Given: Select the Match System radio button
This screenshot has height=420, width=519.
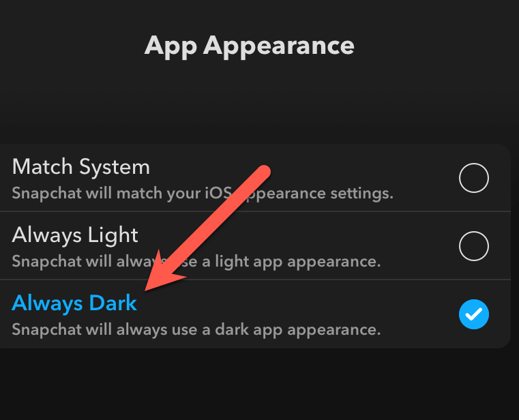Looking at the screenshot, I should (x=474, y=178).
